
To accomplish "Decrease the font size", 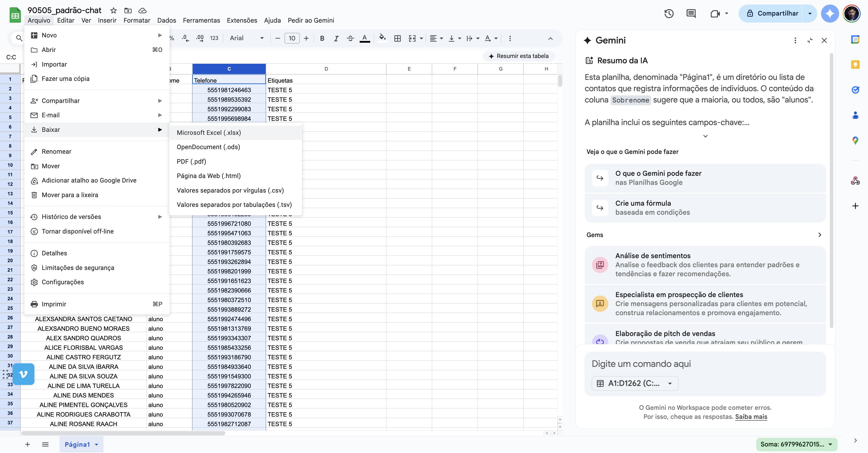I will pos(278,38).
